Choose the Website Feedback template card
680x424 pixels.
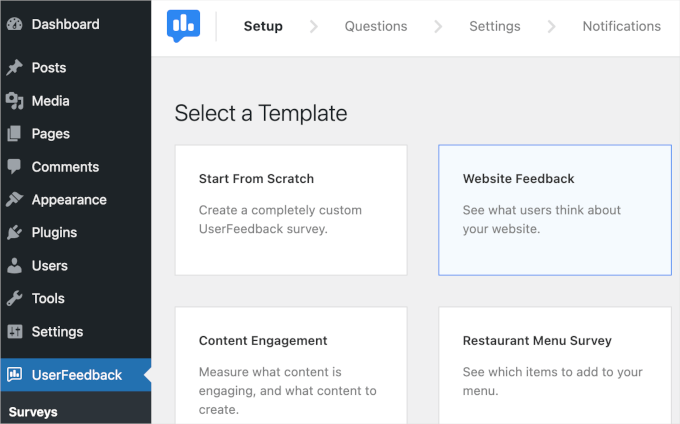point(555,210)
